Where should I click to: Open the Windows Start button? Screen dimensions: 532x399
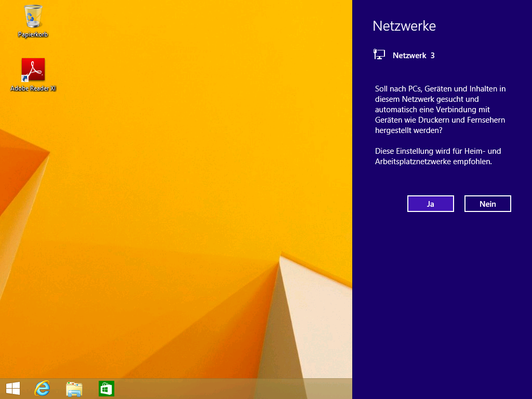coord(13,389)
